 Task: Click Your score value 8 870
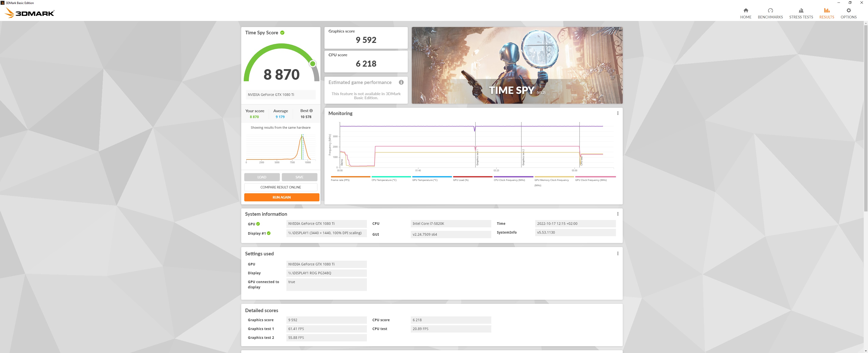coord(254,117)
